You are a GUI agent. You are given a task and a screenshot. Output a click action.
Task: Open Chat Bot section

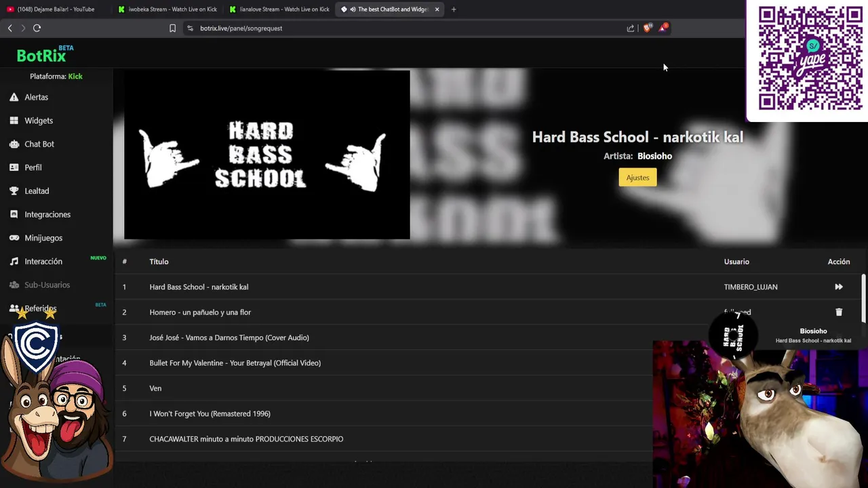(x=39, y=144)
